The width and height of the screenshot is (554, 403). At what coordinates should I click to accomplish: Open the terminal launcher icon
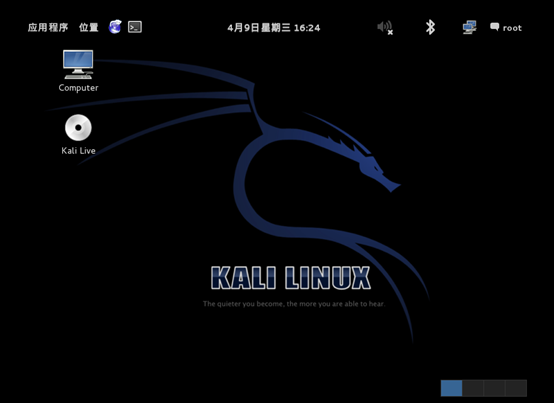135,27
